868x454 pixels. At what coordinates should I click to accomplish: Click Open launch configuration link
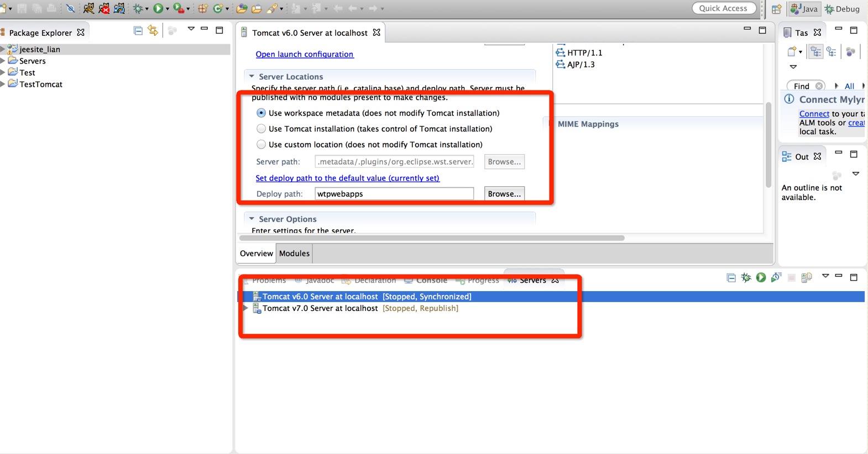(x=305, y=54)
